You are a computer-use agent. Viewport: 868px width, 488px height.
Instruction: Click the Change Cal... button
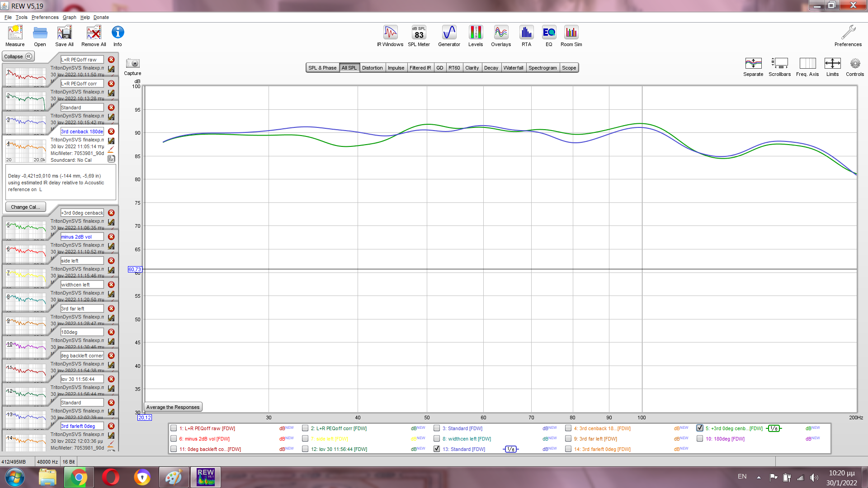(x=25, y=207)
